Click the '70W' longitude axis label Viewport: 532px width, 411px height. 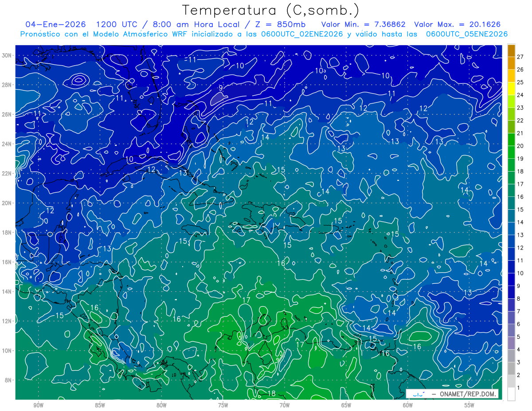285,405
